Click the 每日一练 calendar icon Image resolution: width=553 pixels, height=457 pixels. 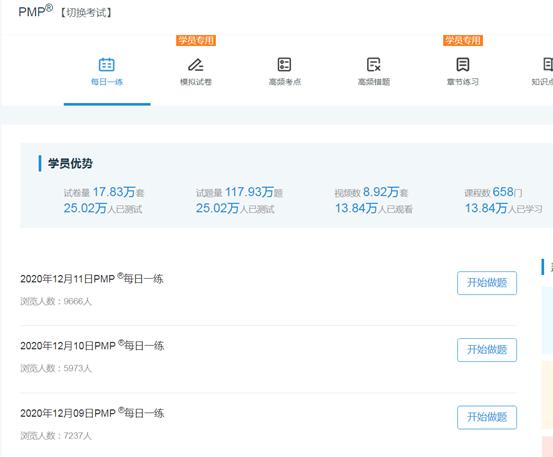[x=107, y=65]
